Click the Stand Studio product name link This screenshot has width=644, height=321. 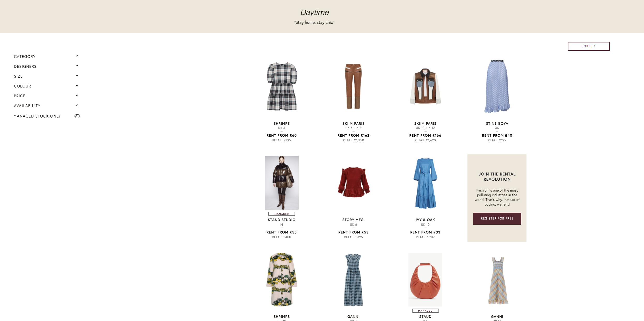pos(282,220)
